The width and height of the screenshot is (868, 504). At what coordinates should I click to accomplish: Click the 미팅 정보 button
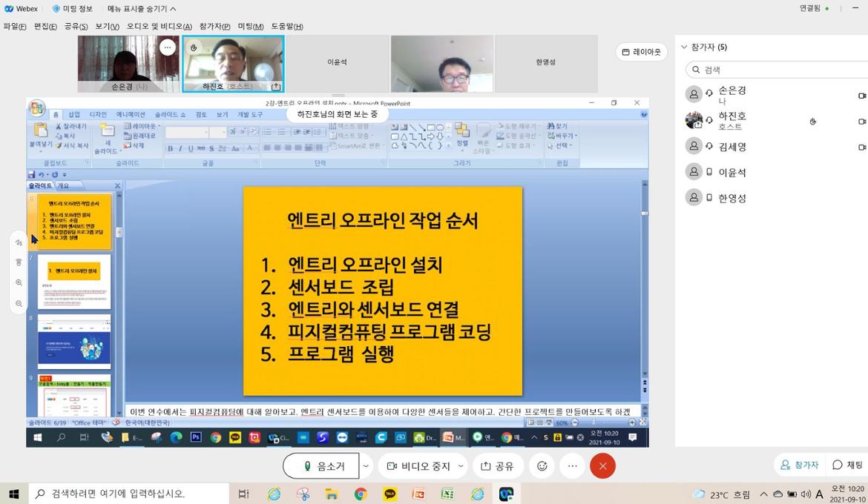(73, 9)
